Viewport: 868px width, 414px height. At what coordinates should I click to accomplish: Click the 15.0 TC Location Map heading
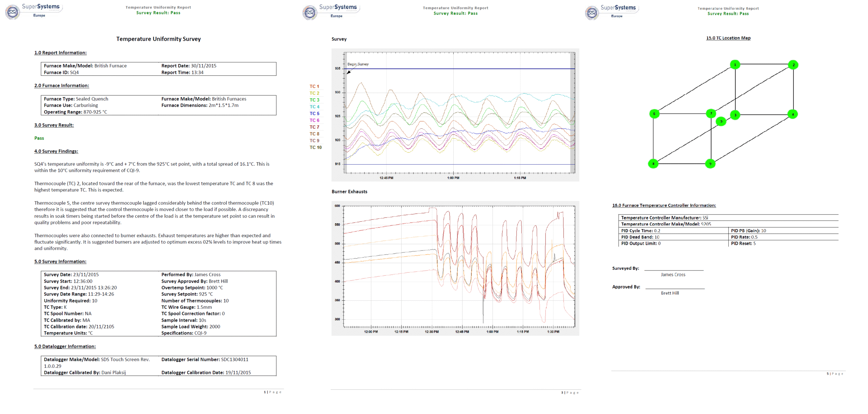pos(728,38)
